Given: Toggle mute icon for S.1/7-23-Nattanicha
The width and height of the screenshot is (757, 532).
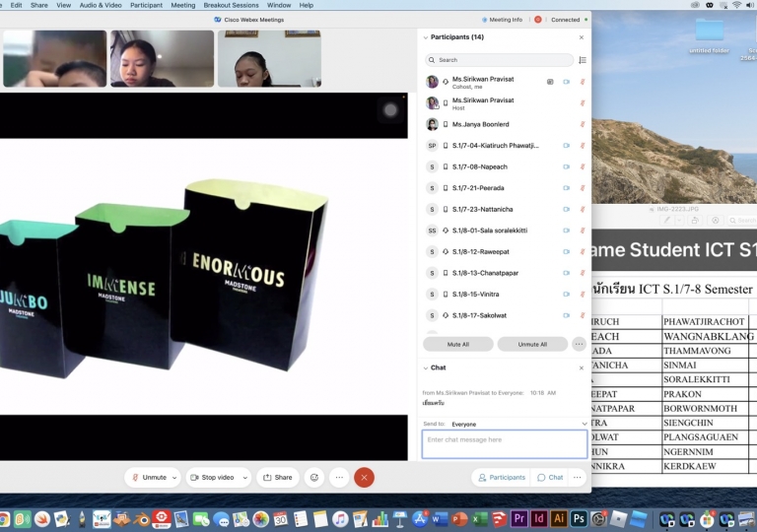Looking at the screenshot, I should click(583, 209).
